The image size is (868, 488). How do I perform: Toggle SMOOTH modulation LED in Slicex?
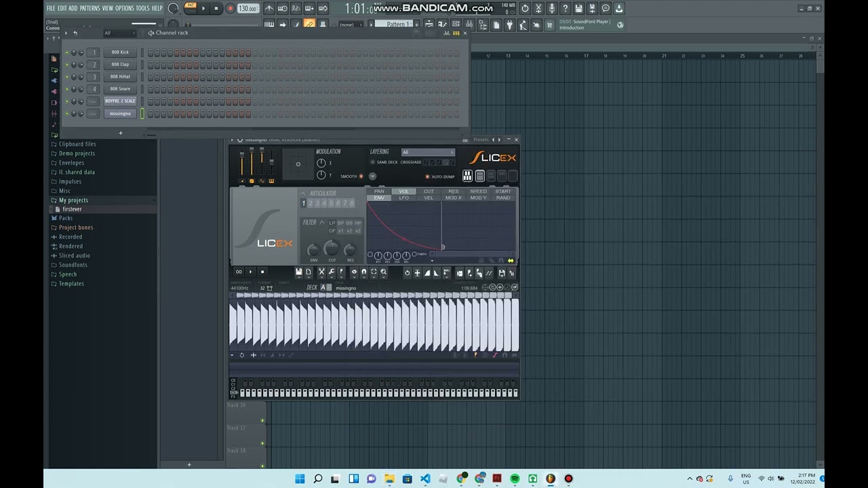(361, 176)
